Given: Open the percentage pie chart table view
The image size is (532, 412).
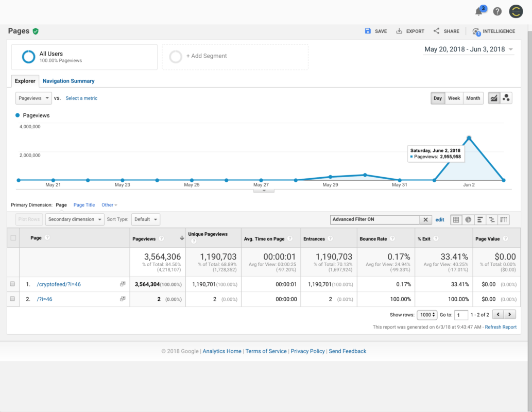Looking at the screenshot, I should click(x=468, y=219).
